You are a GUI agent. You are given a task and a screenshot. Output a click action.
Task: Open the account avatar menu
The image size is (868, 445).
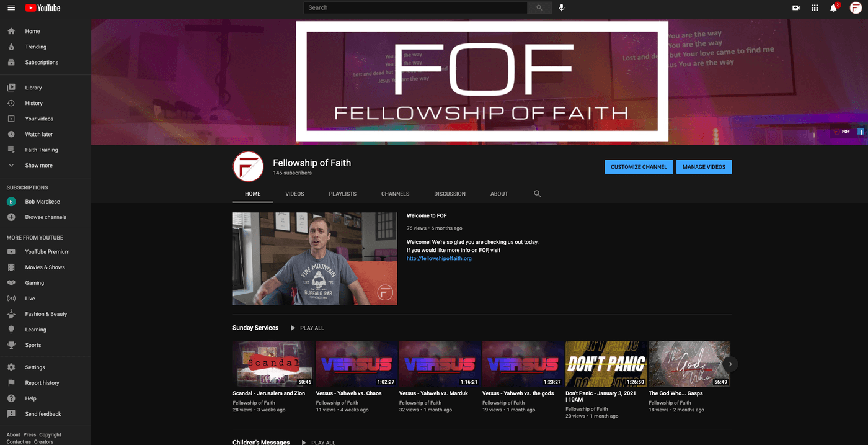[856, 7]
